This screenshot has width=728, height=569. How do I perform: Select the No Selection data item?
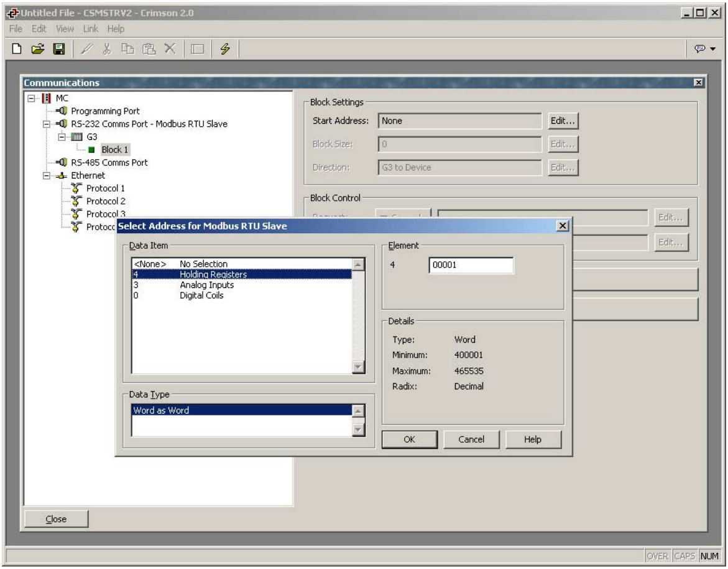pyautogui.click(x=242, y=264)
